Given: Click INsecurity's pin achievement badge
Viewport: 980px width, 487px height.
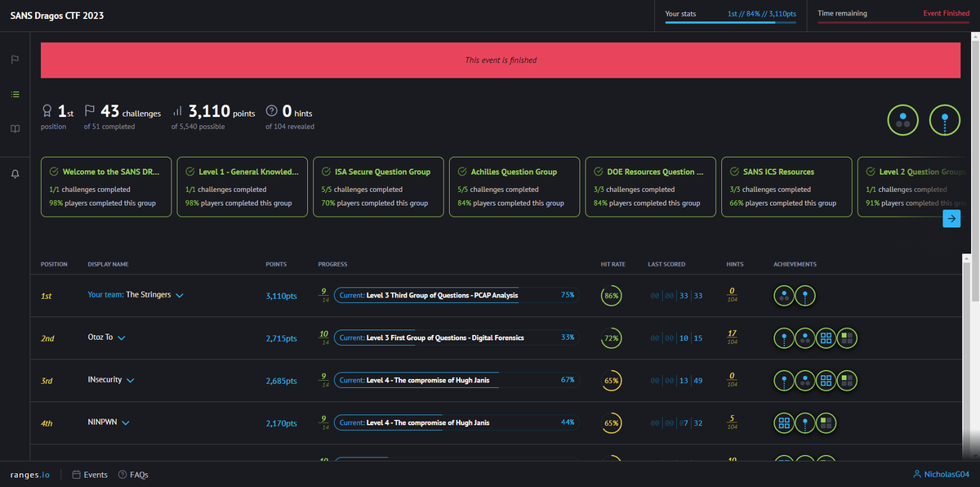Looking at the screenshot, I should coord(784,380).
